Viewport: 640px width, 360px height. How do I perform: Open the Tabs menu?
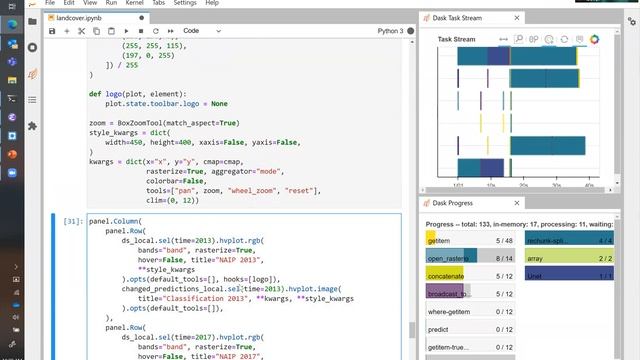coord(158,3)
